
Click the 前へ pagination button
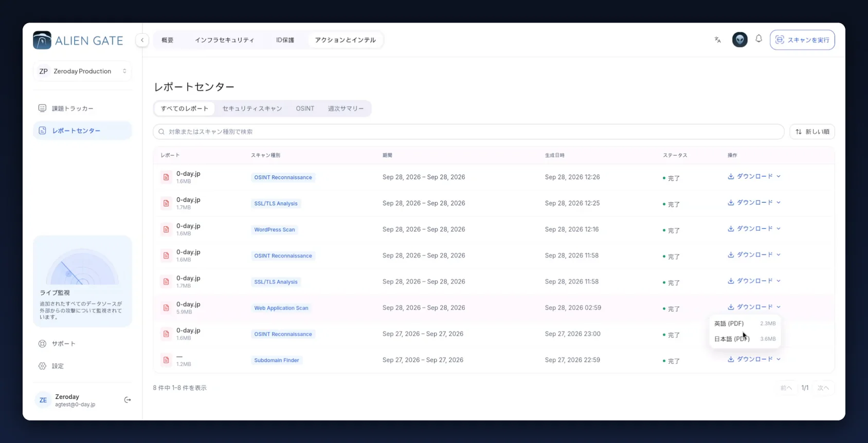[786, 388]
